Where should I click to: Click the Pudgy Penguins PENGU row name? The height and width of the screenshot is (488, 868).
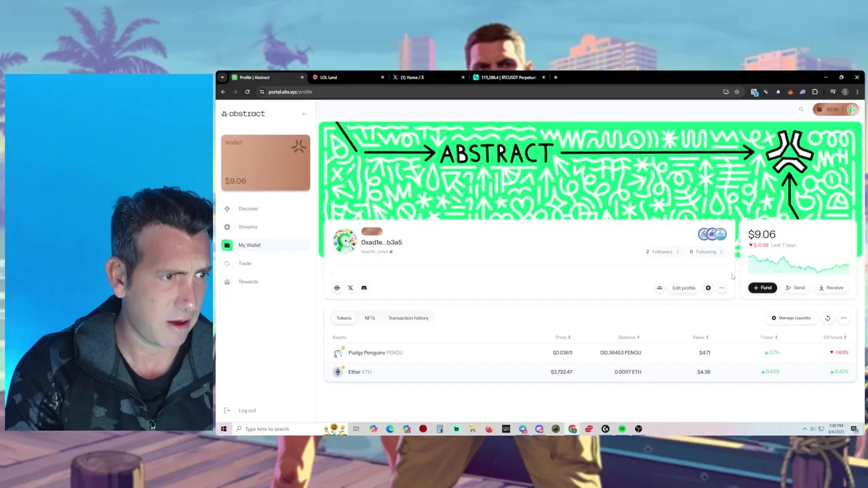[376, 353]
